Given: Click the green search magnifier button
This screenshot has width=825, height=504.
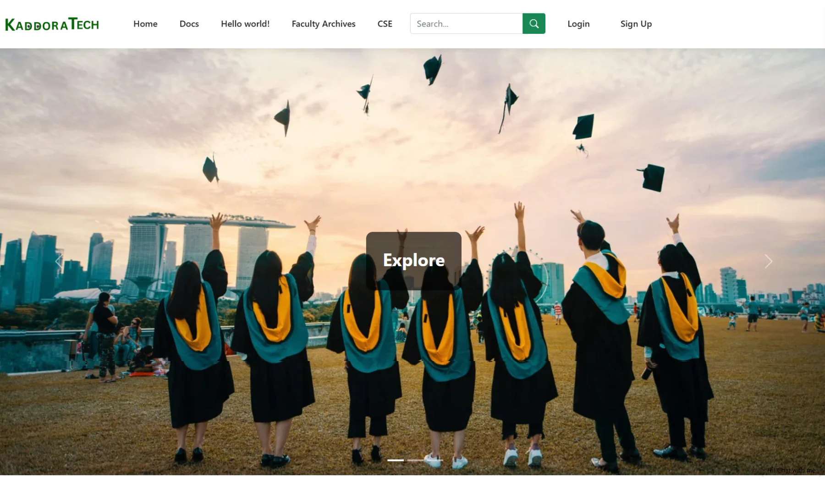Looking at the screenshot, I should tap(533, 24).
